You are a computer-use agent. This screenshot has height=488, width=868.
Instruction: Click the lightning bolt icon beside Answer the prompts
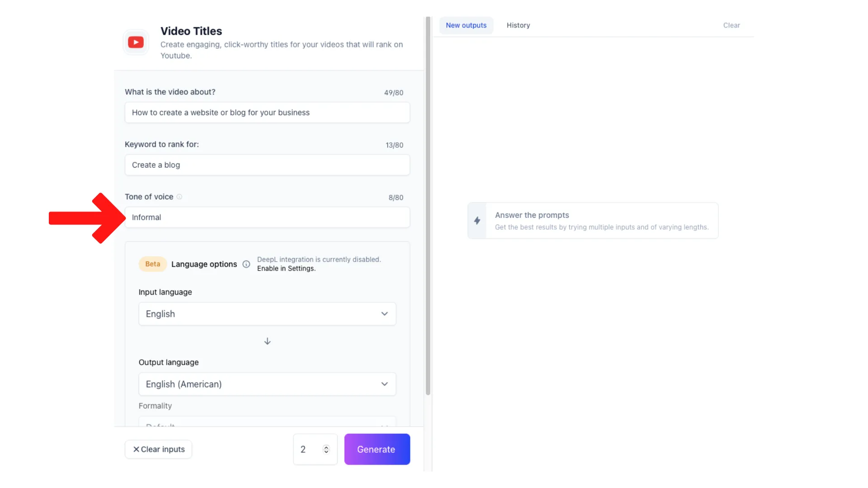pyautogui.click(x=477, y=221)
